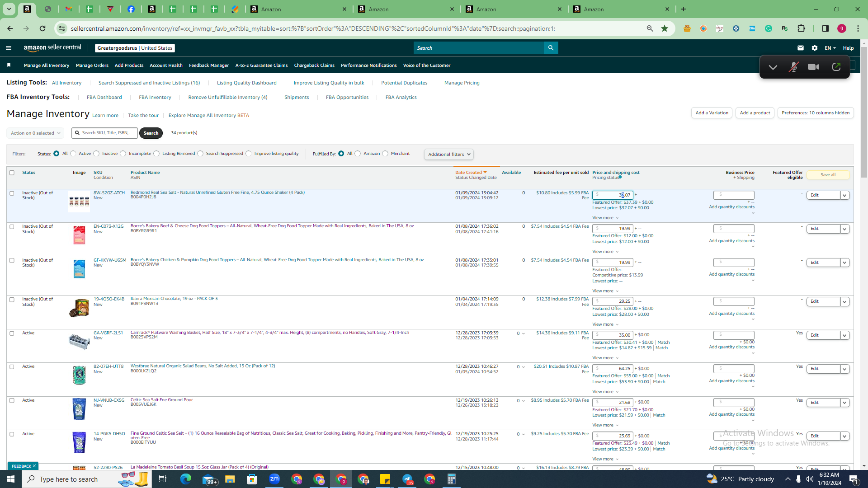Select the Active status filter
Viewport: 868px width, 488px height.
pos(73,154)
